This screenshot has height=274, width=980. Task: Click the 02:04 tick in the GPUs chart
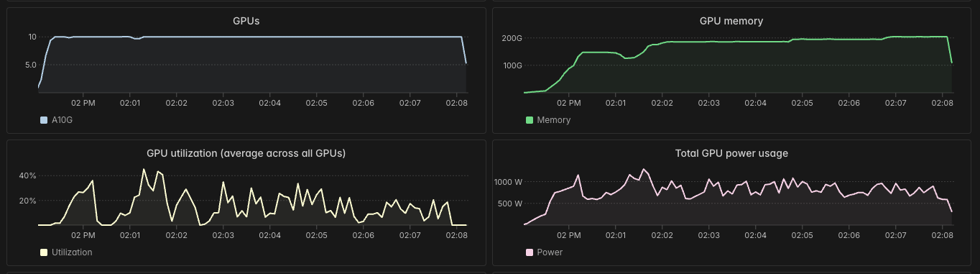point(270,103)
